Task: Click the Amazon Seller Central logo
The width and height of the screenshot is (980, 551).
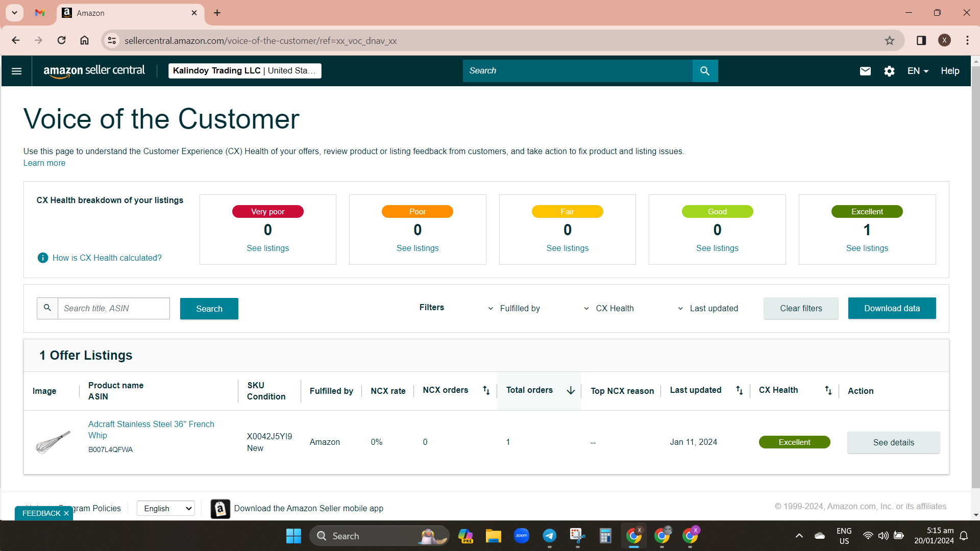Action: [x=94, y=71]
